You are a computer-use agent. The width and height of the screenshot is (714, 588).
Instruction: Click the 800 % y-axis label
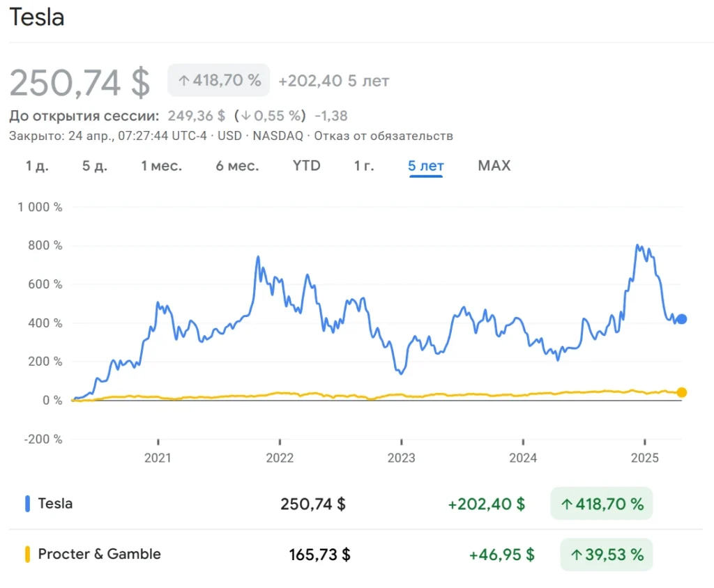pos(45,245)
